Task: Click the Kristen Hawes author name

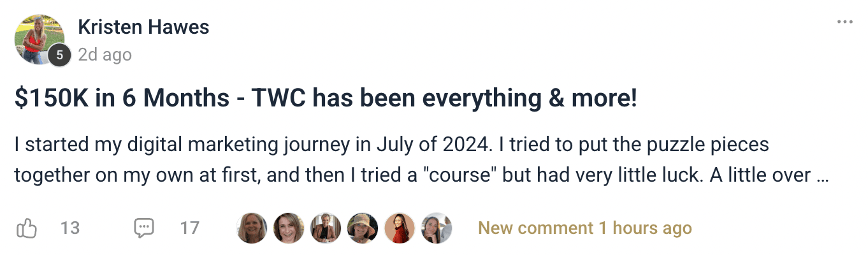Action: (143, 27)
